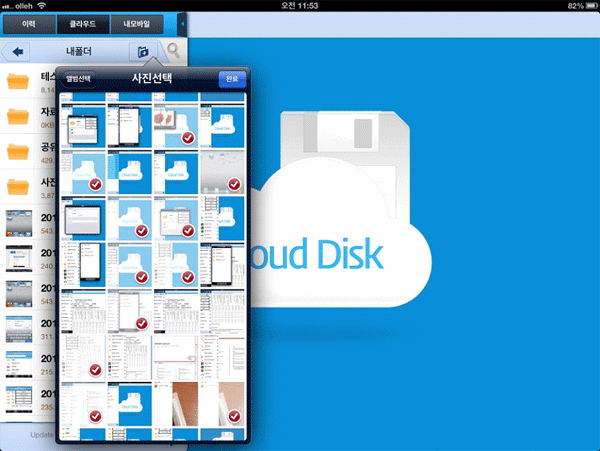Tap the 앨범선택 button in the picker
Screen dimensions: 600x451
tap(78, 79)
